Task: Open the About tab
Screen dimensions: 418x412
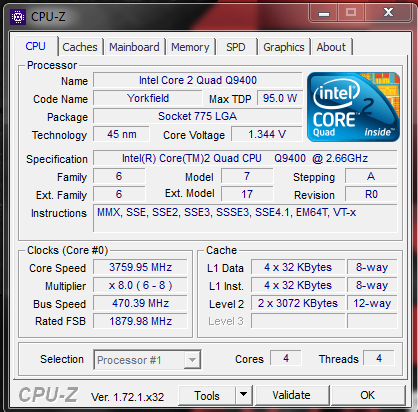Action: 331,47
